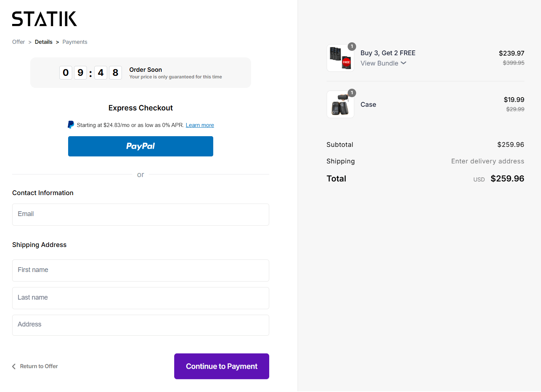Click the First name field
The image size is (541, 392).
pos(140,271)
